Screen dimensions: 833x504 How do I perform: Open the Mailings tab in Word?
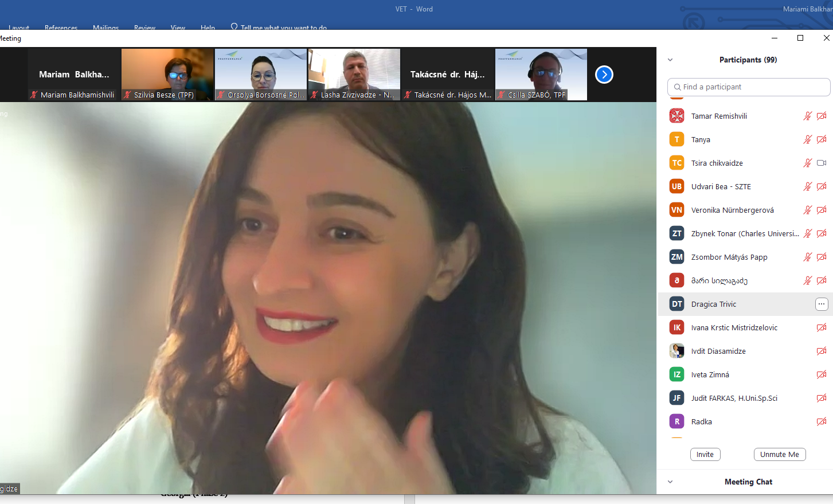105,27
